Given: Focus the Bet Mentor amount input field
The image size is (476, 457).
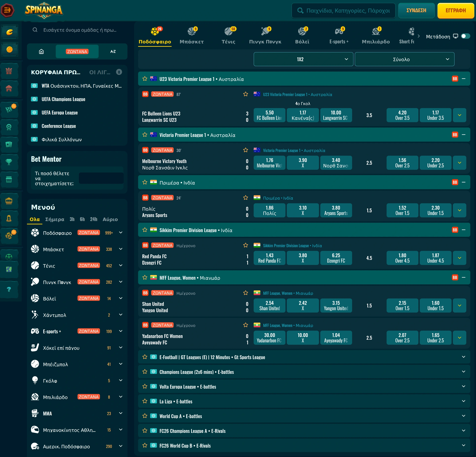Looking at the screenshot, I should (101, 178).
